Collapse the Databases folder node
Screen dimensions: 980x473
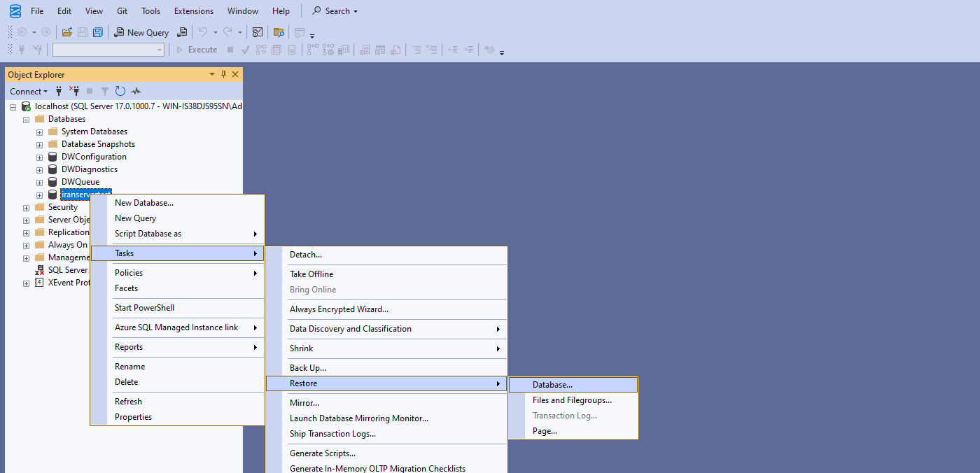27,119
